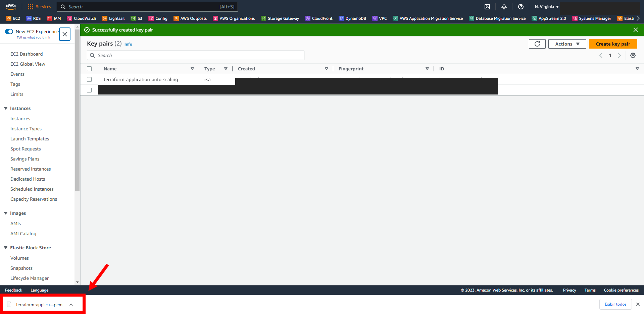The width and height of the screenshot is (644, 314).
Task: Launch the CloudShell terminal icon
Action: pos(487,7)
